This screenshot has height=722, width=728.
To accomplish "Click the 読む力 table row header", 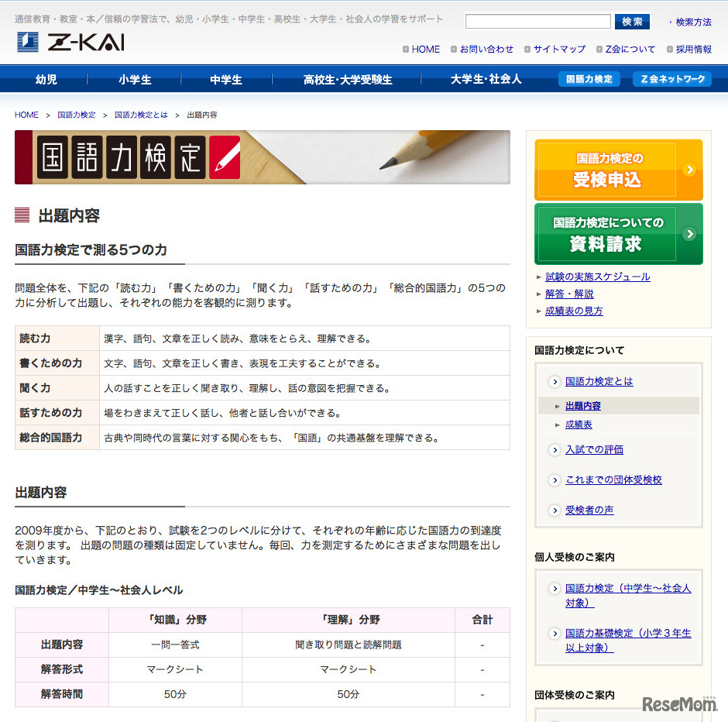I will click(x=57, y=339).
